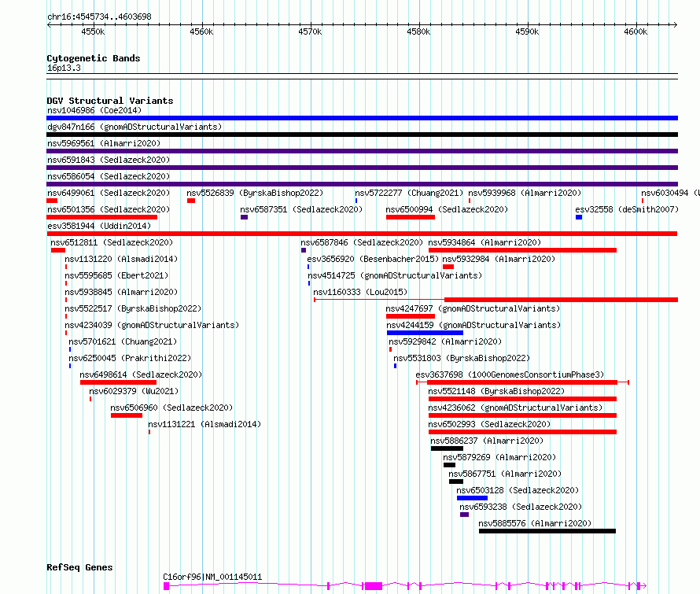Viewport: 700px width, 594px height.
Task: Open the esv3581944 (Uddin2014) variant
Action: tap(99, 226)
